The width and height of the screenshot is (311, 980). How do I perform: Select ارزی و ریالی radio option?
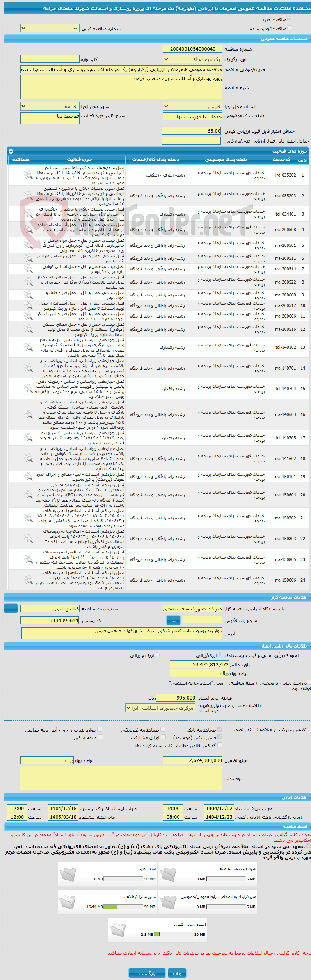click(x=157, y=655)
